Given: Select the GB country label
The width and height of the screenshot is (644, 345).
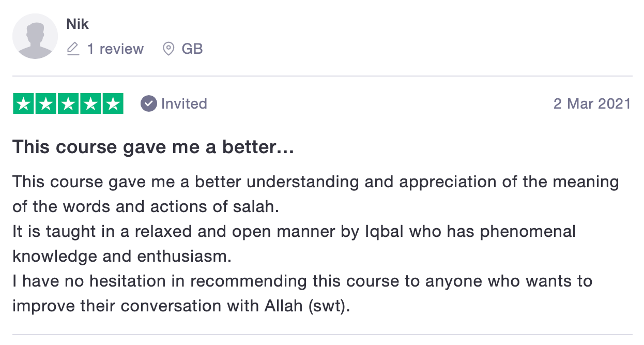Looking at the screenshot, I should click(x=192, y=49).
